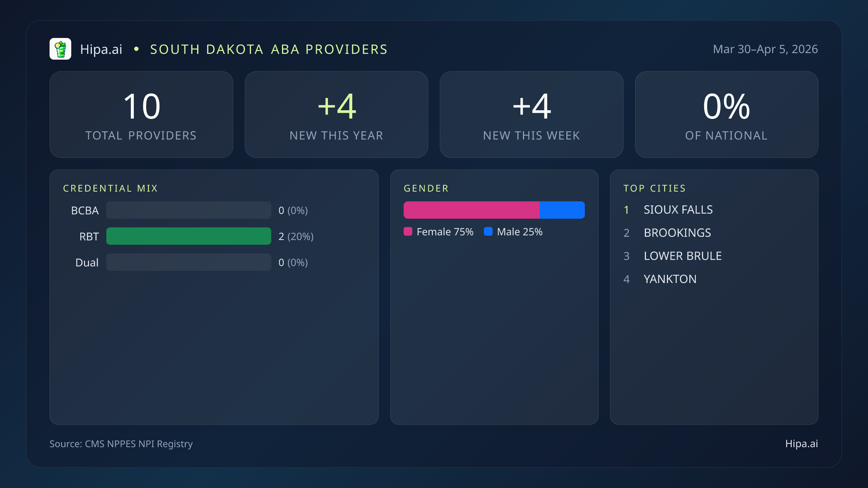
Task: Click the Gender panel heading
Action: [x=426, y=188]
